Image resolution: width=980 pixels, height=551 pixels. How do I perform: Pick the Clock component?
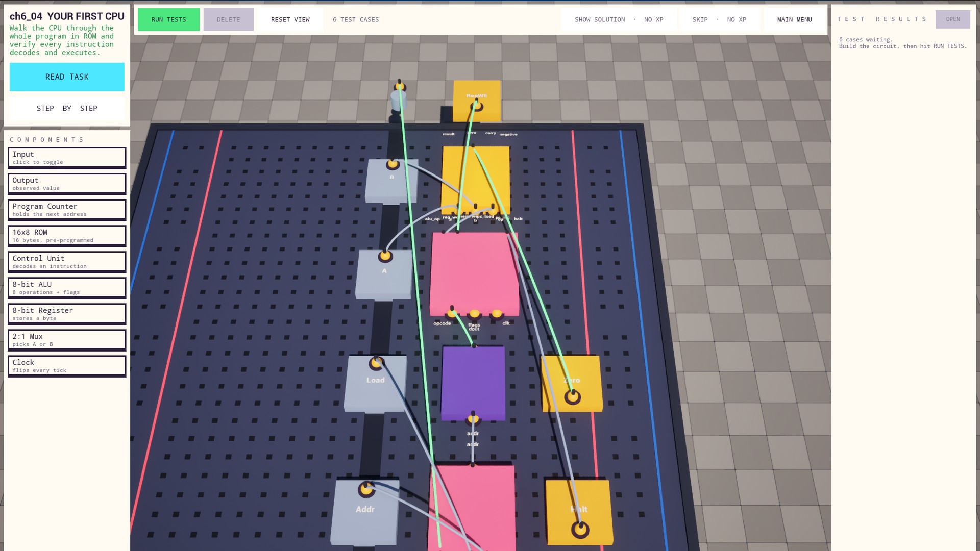coord(67,366)
